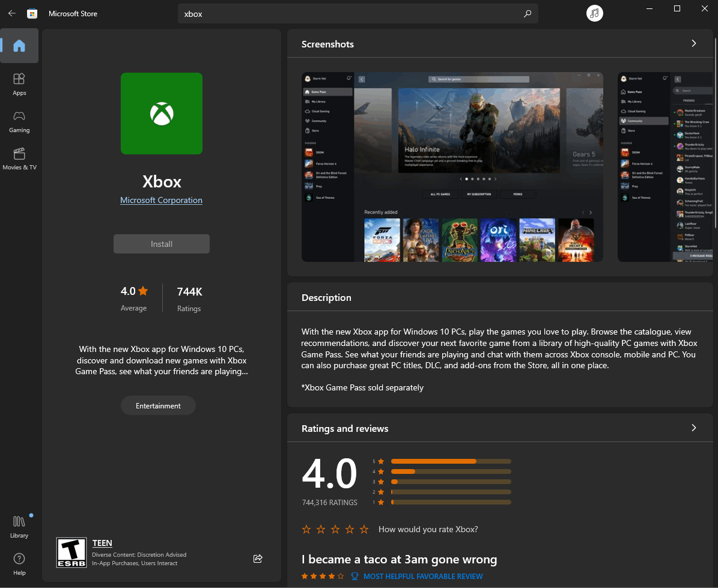The height and width of the screenshot is (588, 718).
Task: Rate Xbox three stars
Action: click(335, 529)
